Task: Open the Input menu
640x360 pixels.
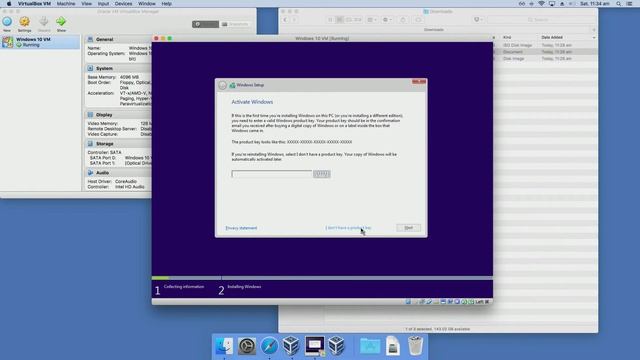Action: point(103,4)
